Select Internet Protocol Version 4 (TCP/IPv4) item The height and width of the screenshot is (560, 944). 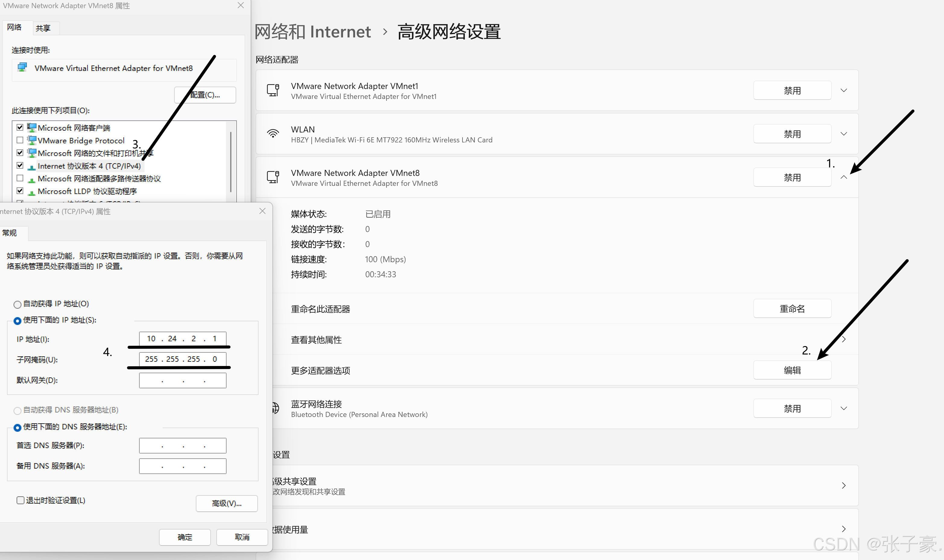pyautogui.click(x=89, y=166)
